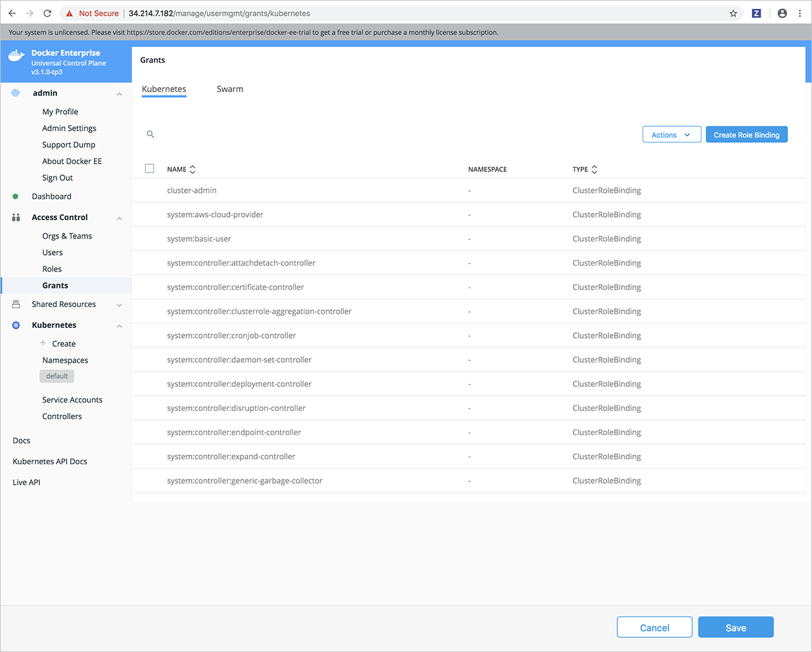Click the Kubernetes wheel icon
Viewport: 812px width, 652px height.
(x=16, y=325)
